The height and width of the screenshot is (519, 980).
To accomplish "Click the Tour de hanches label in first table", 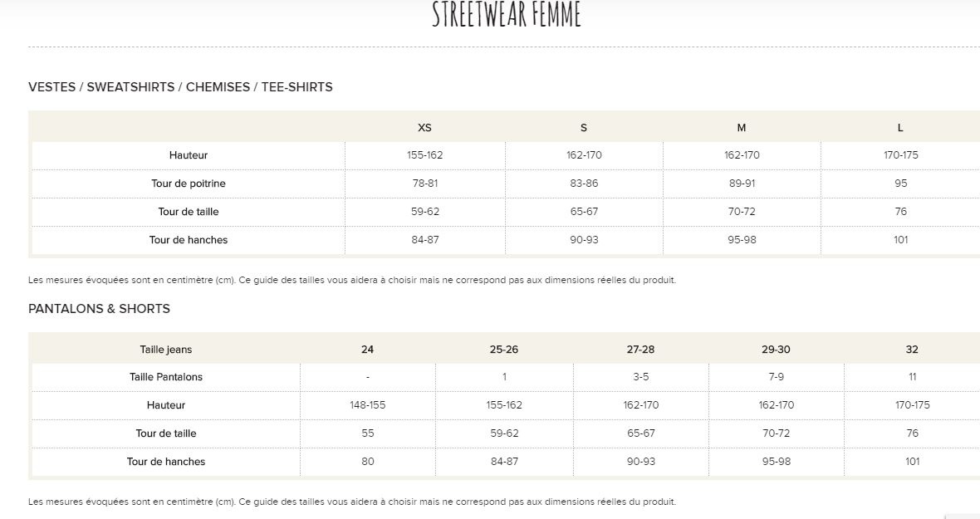I will click(x=189, y=240).
